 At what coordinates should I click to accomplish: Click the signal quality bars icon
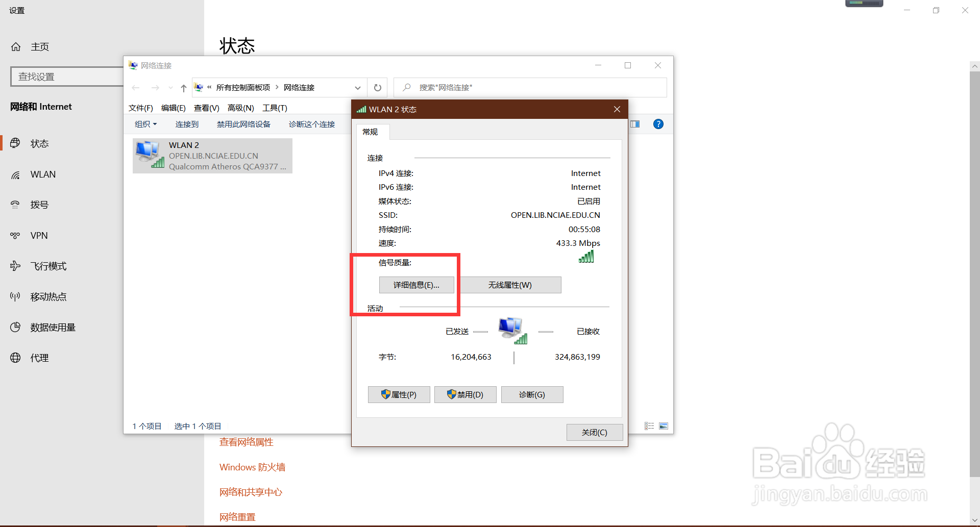click(586, 256)
